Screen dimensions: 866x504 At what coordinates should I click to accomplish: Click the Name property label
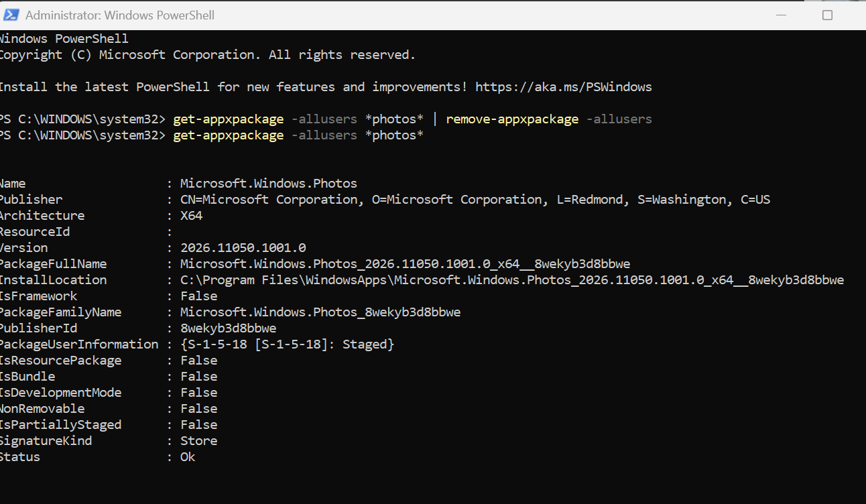point(13,184)
